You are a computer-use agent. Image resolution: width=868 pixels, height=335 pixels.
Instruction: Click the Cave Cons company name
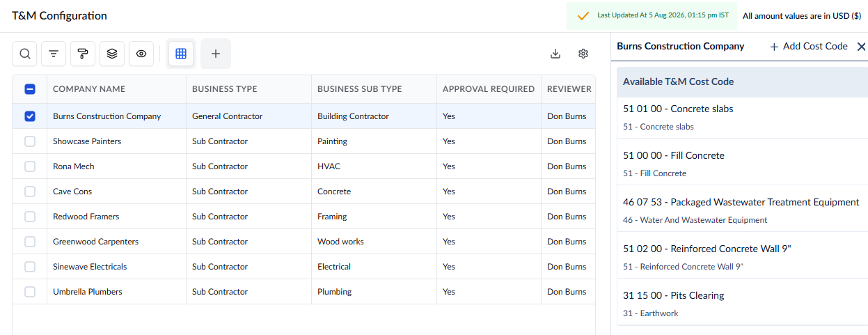point(72,192)
